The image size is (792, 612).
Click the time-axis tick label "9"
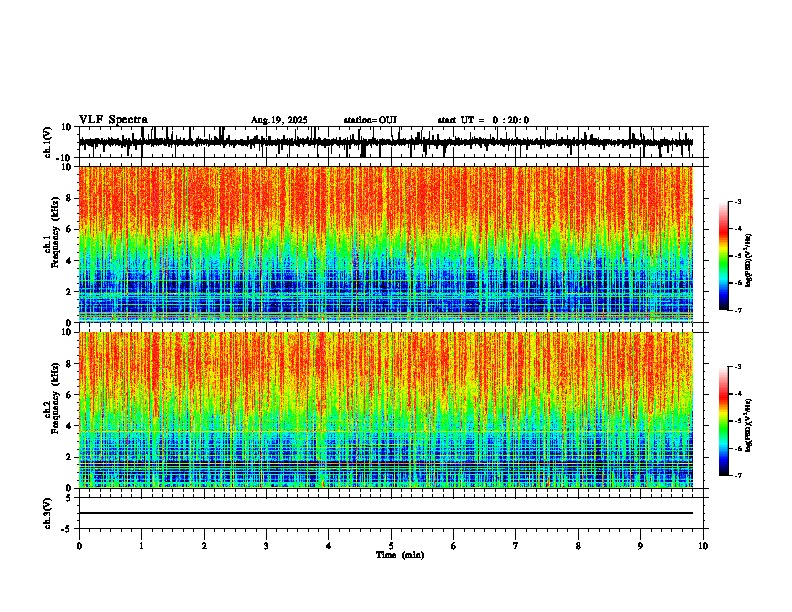(x=640, y=546)
